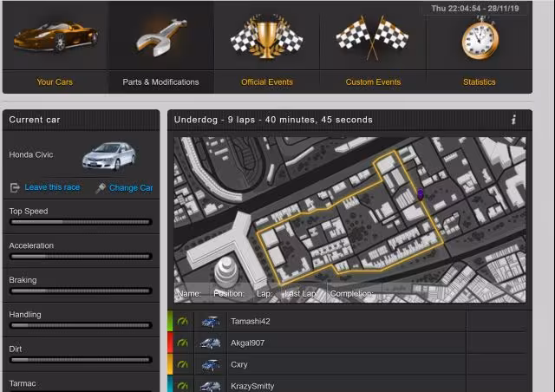Click the Completion column label

(x=351, y=293)
